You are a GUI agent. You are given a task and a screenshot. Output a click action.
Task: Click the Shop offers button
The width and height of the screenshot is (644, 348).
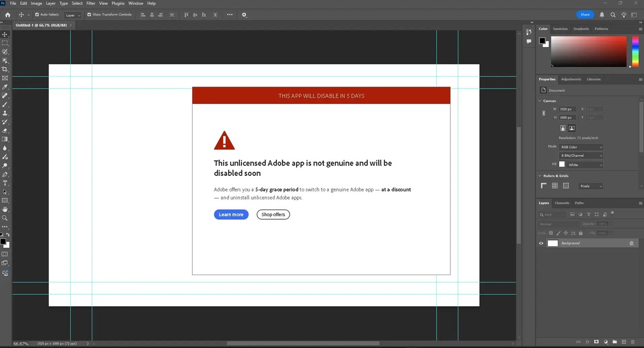273,214
